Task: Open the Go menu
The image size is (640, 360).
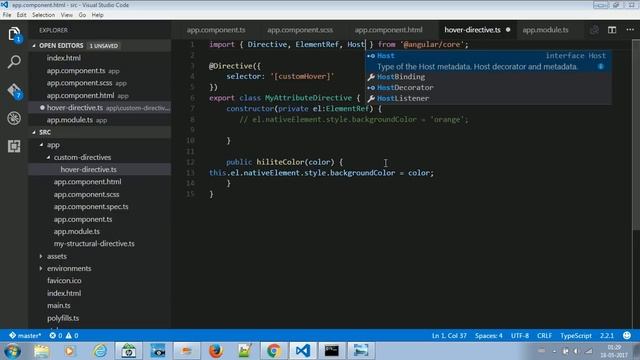Action: tap(82, 15)
